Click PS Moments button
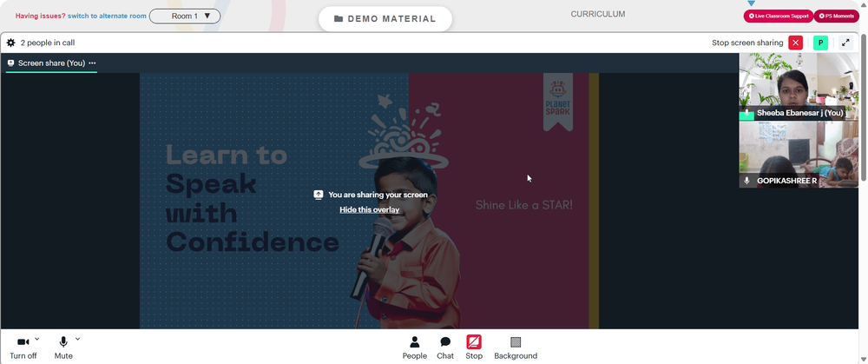 836,16
